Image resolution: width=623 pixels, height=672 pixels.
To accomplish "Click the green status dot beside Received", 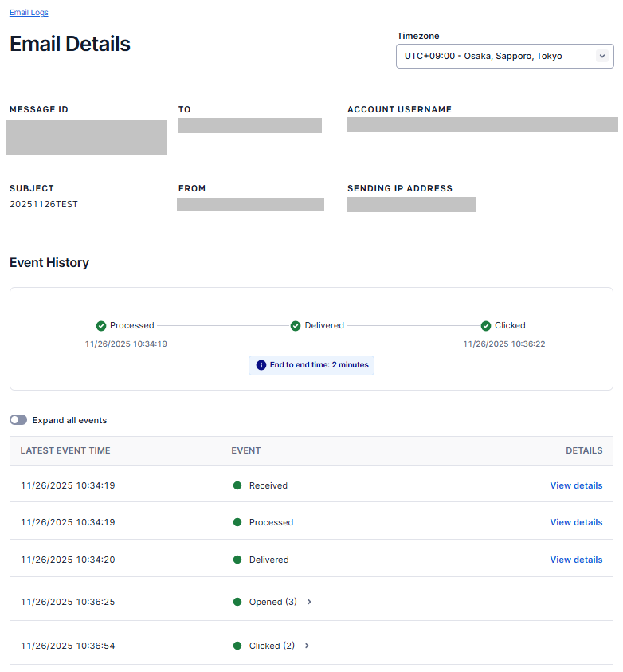I will point(237,485).
